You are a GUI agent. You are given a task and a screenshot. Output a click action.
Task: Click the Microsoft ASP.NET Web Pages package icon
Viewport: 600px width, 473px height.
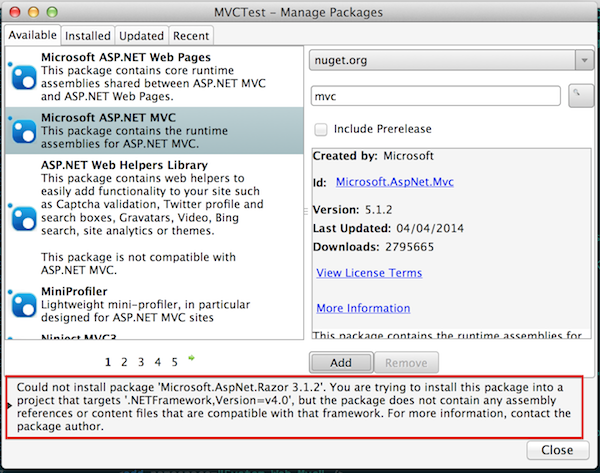24,77
